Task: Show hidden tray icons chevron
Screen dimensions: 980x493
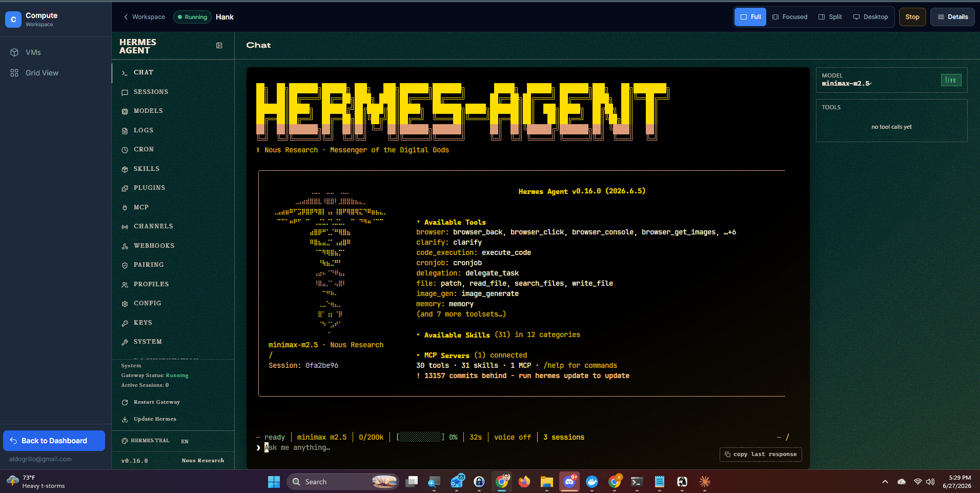Action: tap(885, 482)
